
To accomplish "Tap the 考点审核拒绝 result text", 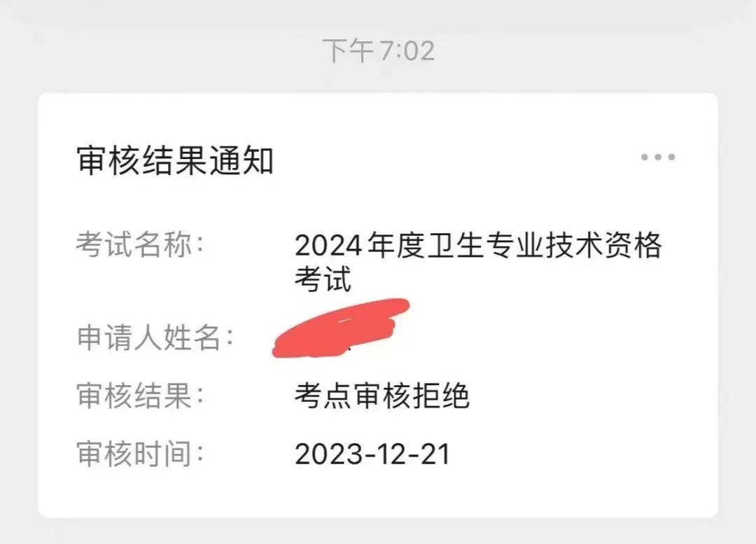I will pos(382,396).
